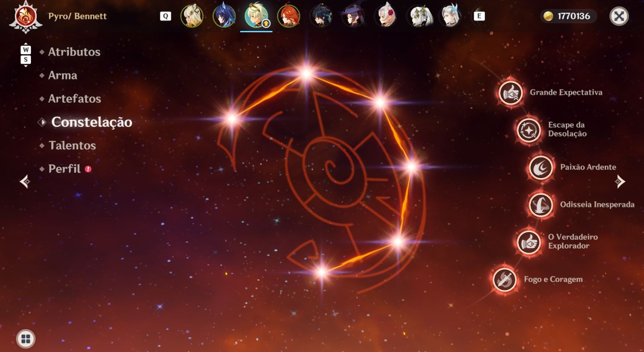This screenshot has width=644, height=352.
Task: Open the Artefatos tab
Action: coord(75,99)
